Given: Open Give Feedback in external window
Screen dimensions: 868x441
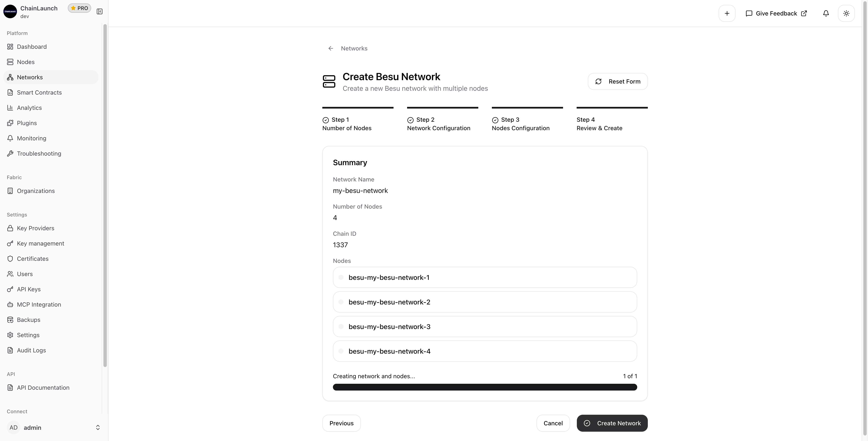Looking at the screenshot, I should (776, 13).
